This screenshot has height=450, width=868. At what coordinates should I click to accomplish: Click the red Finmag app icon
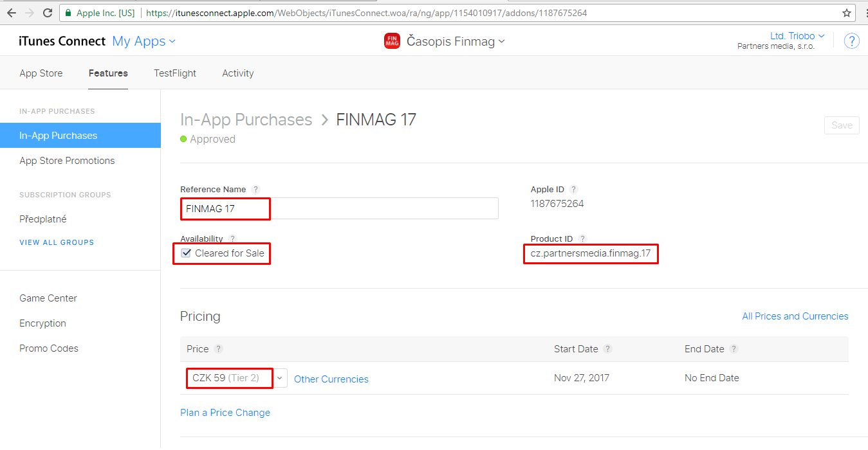tap(392, 41)
